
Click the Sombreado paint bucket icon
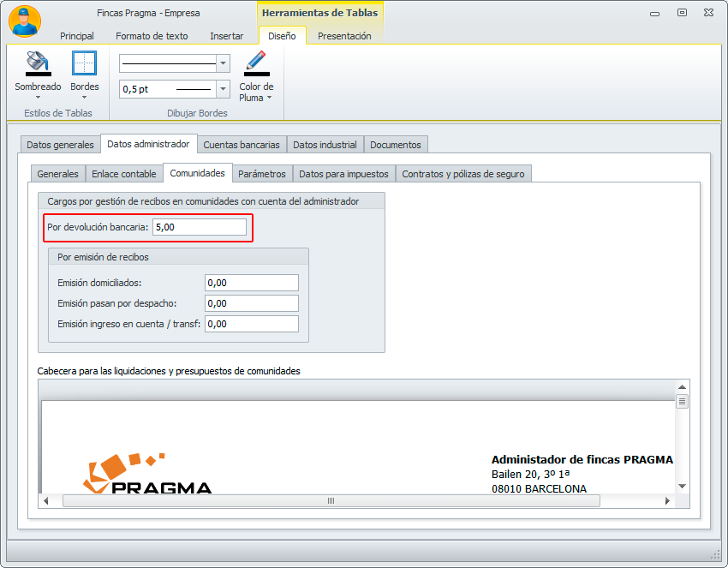click(38, 63)
